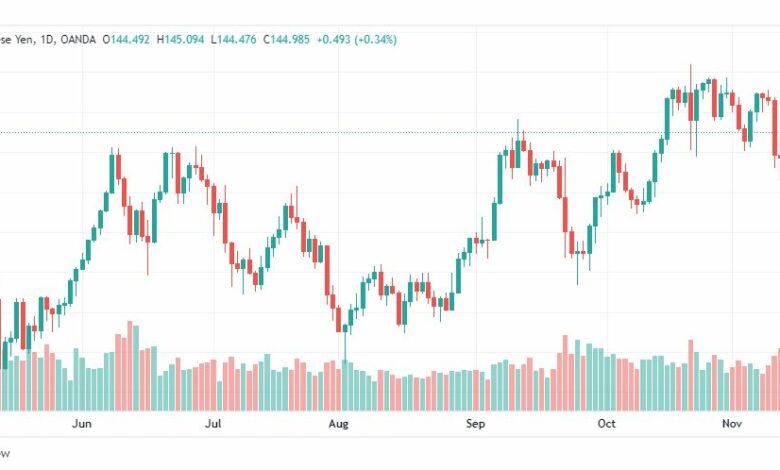Select the close price C144.985 value
780x470 pixels.
[x=287, y=39]
